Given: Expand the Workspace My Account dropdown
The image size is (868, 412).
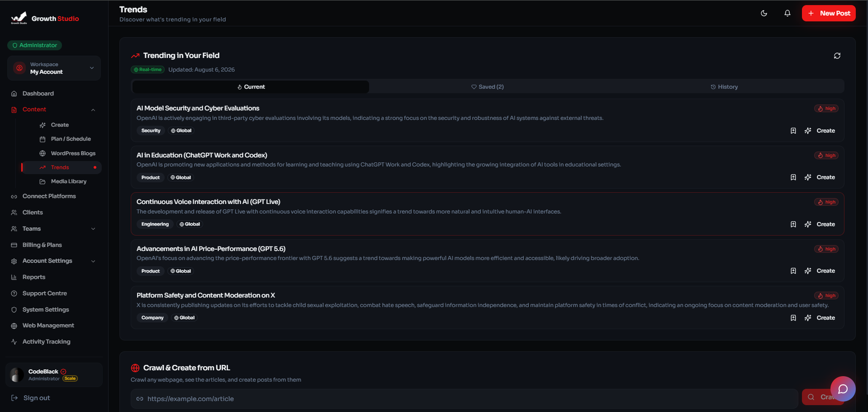Looking at the screenshot, I should coord(54,68).
